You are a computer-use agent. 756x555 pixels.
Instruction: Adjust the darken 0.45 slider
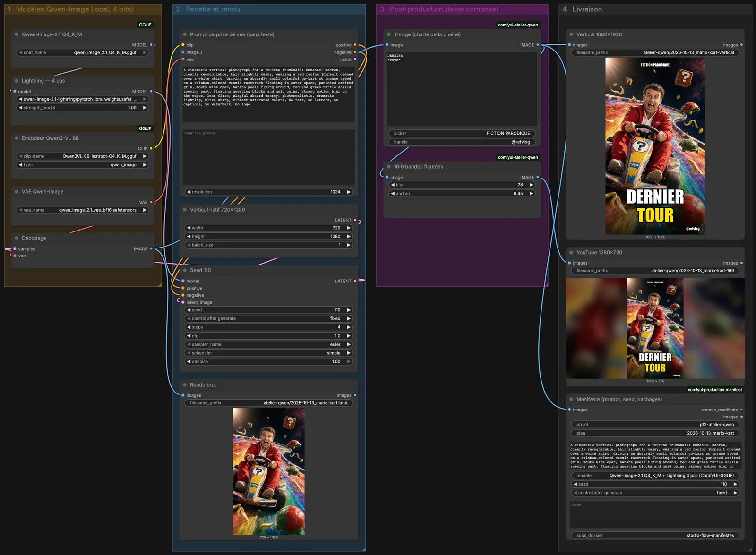click(x=462, y=194)
